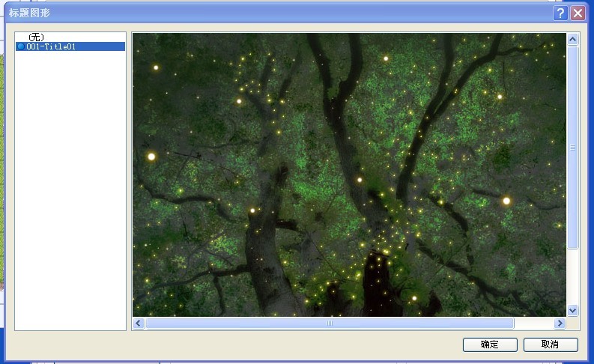Click the preview scroll down arrow
The height and width of the screenshot is (364, 594).
pyautogui.click(x=572, y=311)
